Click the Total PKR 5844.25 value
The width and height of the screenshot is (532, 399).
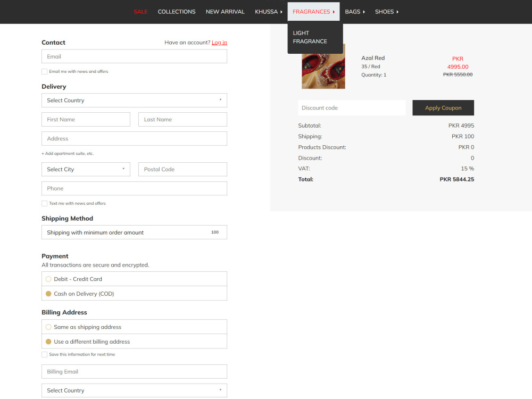click(x=456, y=179)
